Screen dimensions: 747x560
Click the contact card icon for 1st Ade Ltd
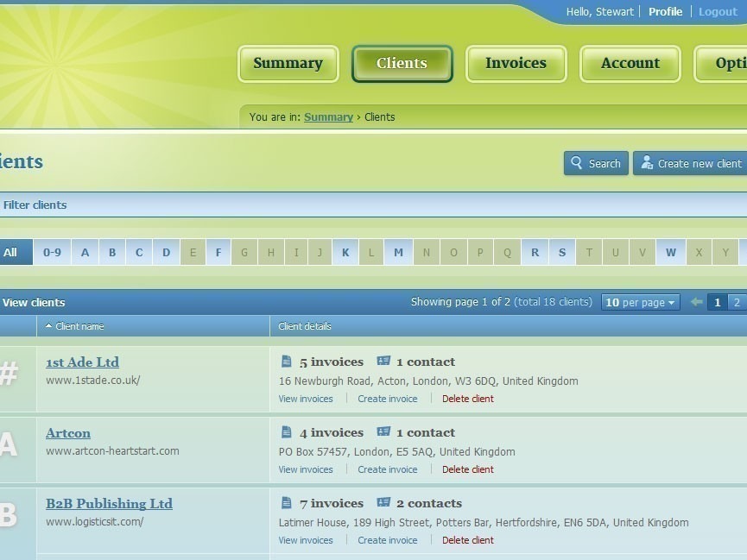pyautogui.click(x=383, y=362)
